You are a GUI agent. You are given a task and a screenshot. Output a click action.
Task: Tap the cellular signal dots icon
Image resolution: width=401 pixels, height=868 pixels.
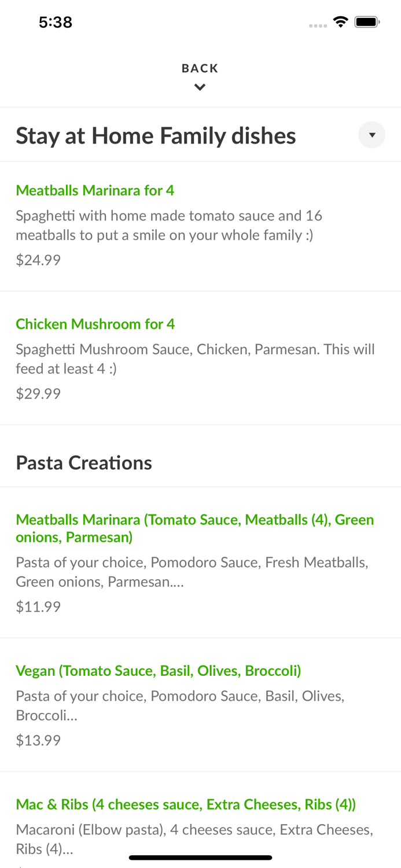tap(318, 25)
